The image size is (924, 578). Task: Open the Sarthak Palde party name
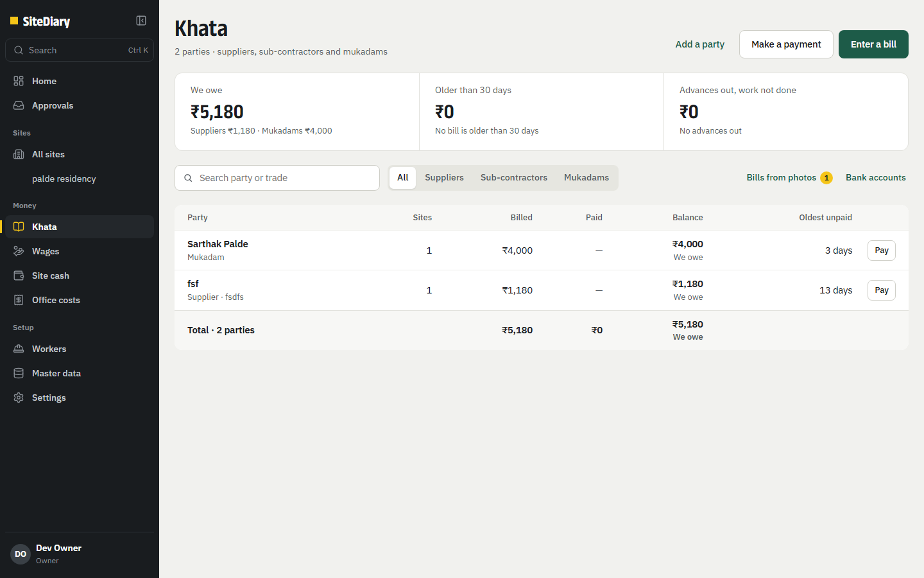click(x=218, y=244)
